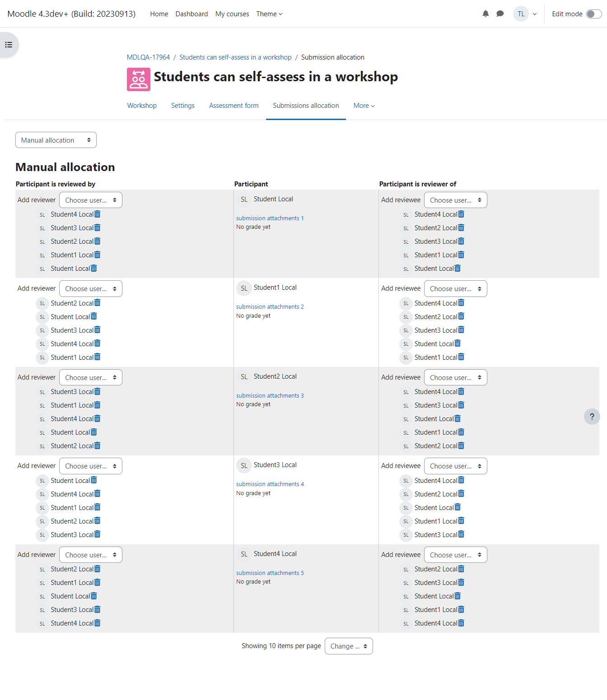
Task: Switch to the Assessment form tab
Action: (x=234, y=106)
